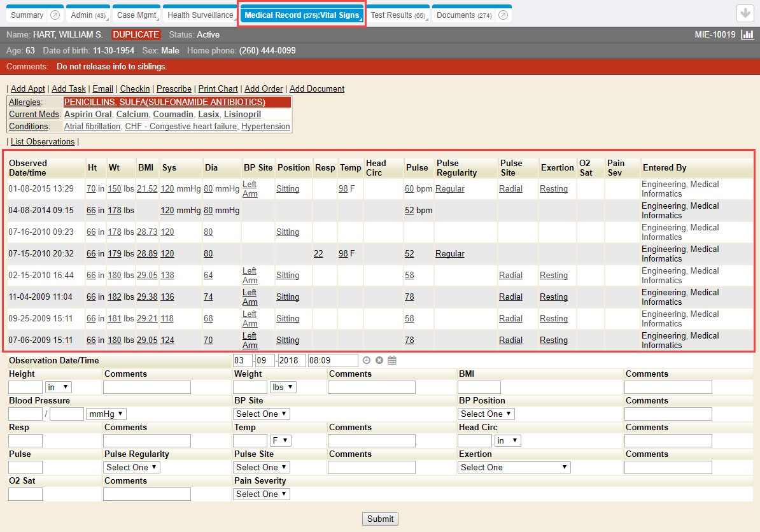The height and width of the screenshot is (532, 760).
Task: Change the Weight unit lbs dropdown
Action: point(284,388)
